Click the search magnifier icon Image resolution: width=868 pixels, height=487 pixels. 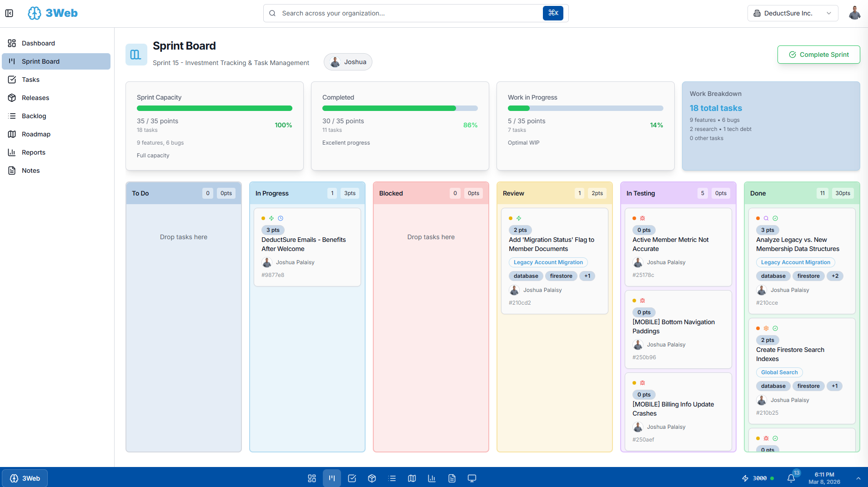(272, 13)
